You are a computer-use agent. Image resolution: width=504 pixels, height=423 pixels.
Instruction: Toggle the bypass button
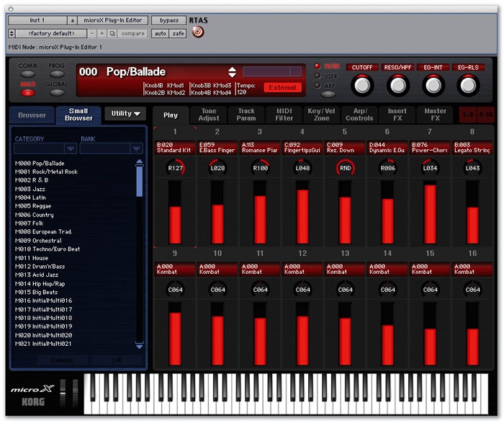click(168, 20)
